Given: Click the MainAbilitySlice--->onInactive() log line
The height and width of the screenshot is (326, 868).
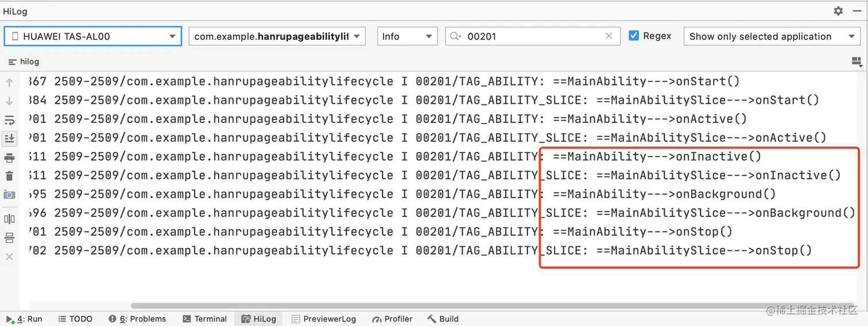Looking at the screenshot, I should [435, 176].
